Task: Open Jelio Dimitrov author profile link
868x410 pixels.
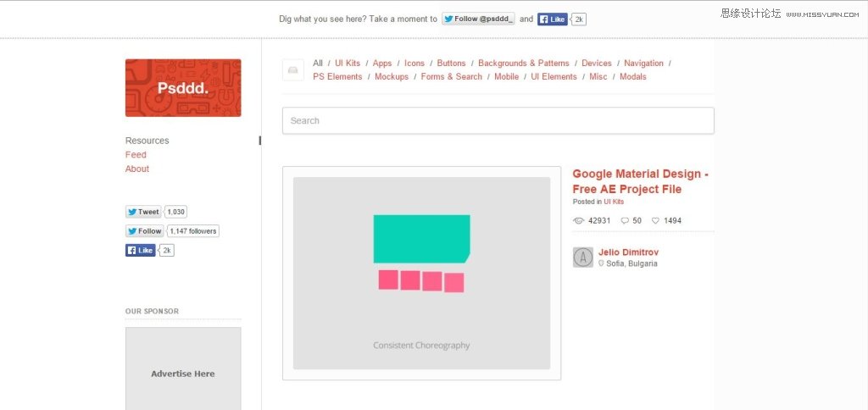Action: click(629, 252)
